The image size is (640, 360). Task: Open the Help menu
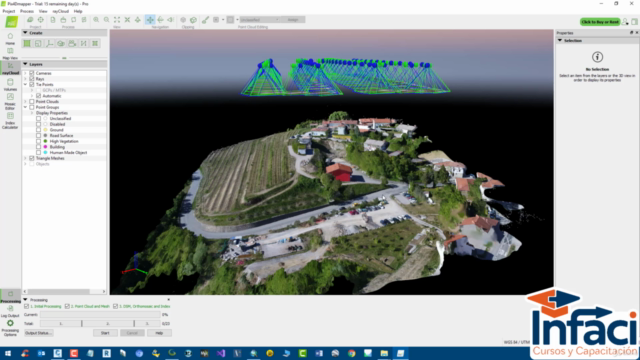pos(78,11)
